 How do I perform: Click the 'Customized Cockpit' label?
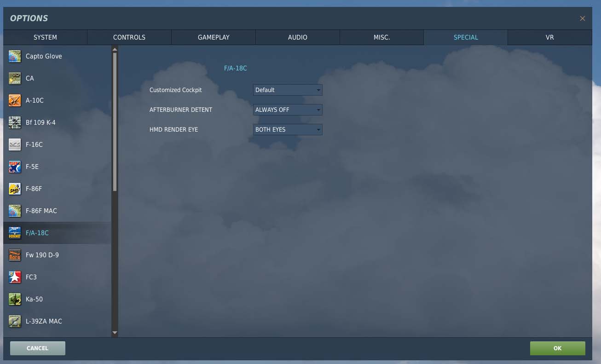point(176,90)
